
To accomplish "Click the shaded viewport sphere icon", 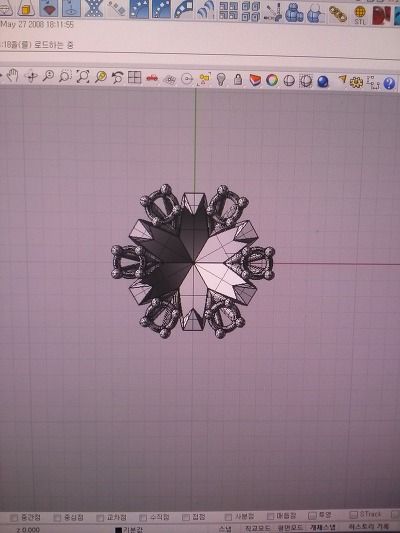I will tap(306, 81).
